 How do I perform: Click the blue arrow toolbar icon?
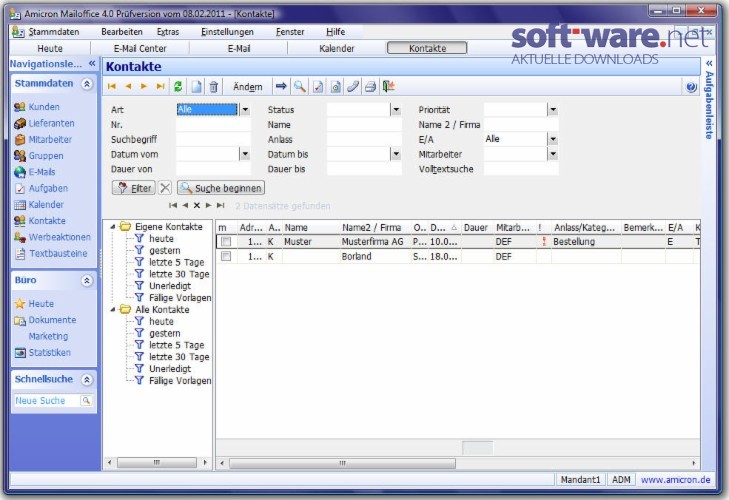pyautogui.click(x=281, y=86)
